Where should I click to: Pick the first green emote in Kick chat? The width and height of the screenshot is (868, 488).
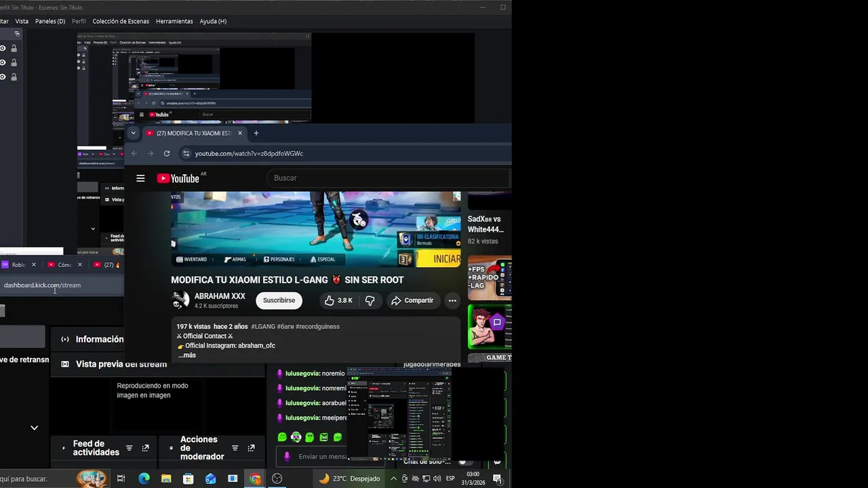[282, 437]
